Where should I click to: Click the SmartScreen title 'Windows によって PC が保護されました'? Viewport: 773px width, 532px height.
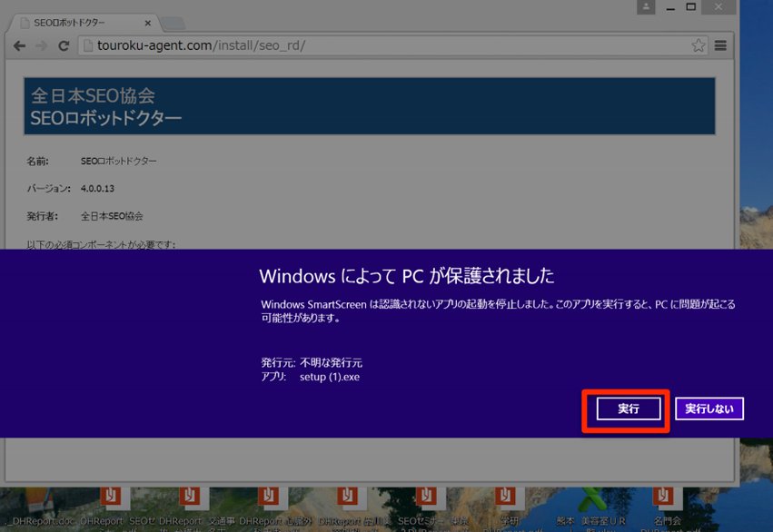point(407,276)
